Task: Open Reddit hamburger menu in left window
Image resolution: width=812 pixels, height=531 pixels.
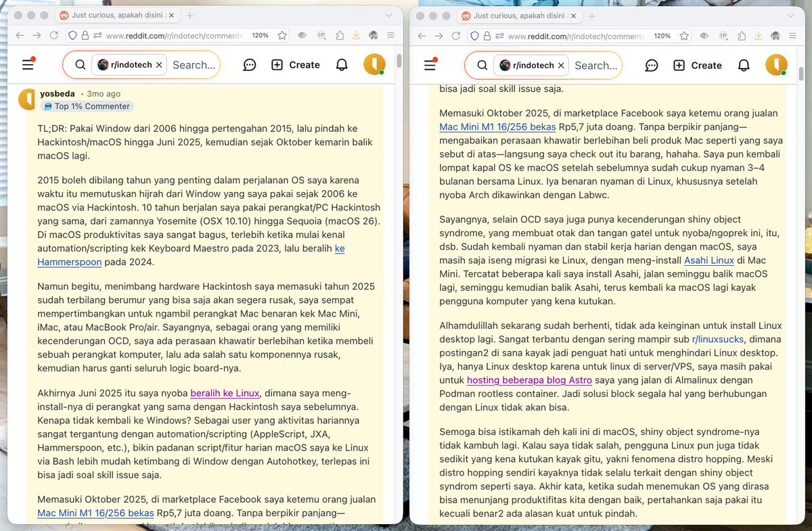Action: tap(28, 65)
